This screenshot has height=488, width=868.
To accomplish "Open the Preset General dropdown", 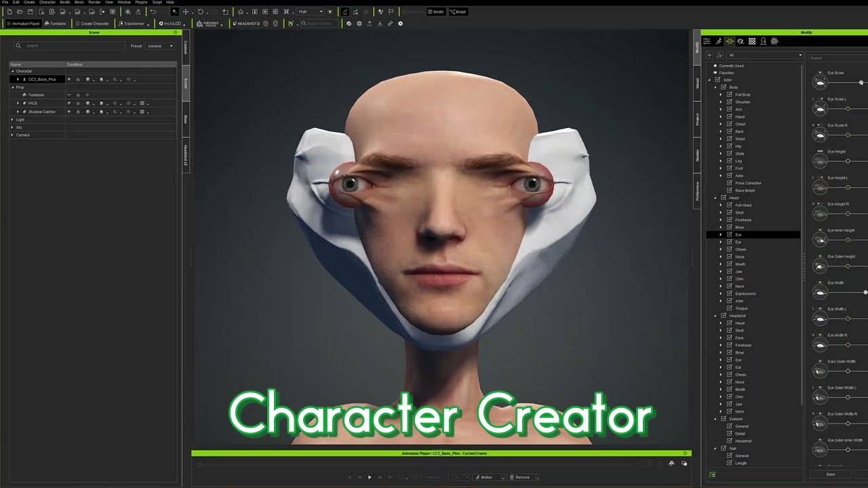I will tap(160, 46).
